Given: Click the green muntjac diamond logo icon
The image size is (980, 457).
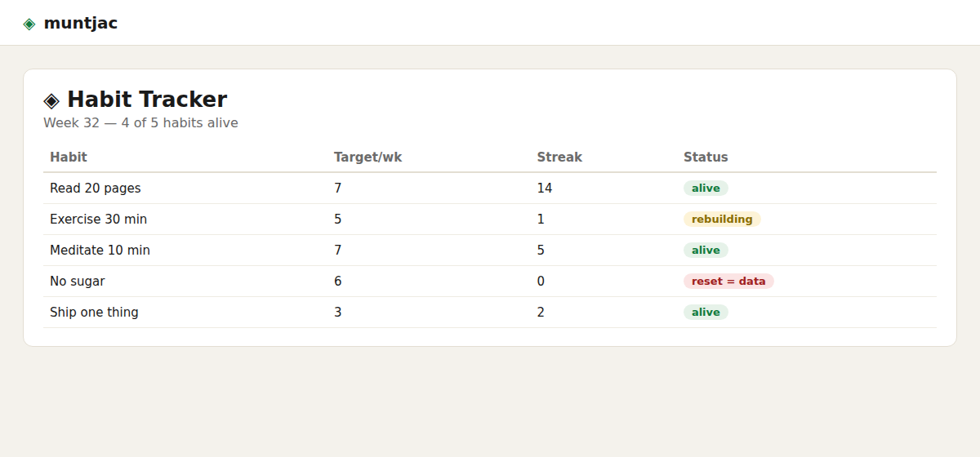Looking at the screenshot, I should point(29,24).
